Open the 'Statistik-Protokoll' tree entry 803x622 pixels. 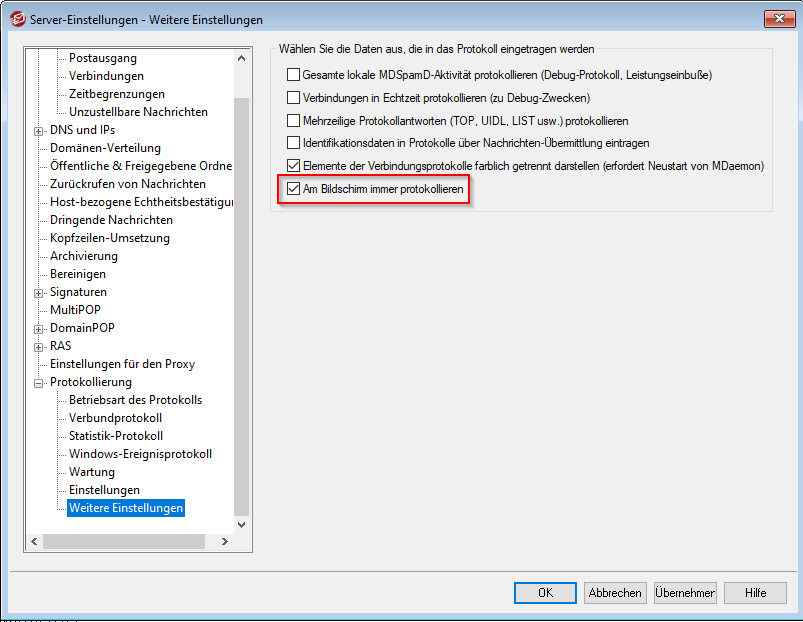tap(115, 436)
